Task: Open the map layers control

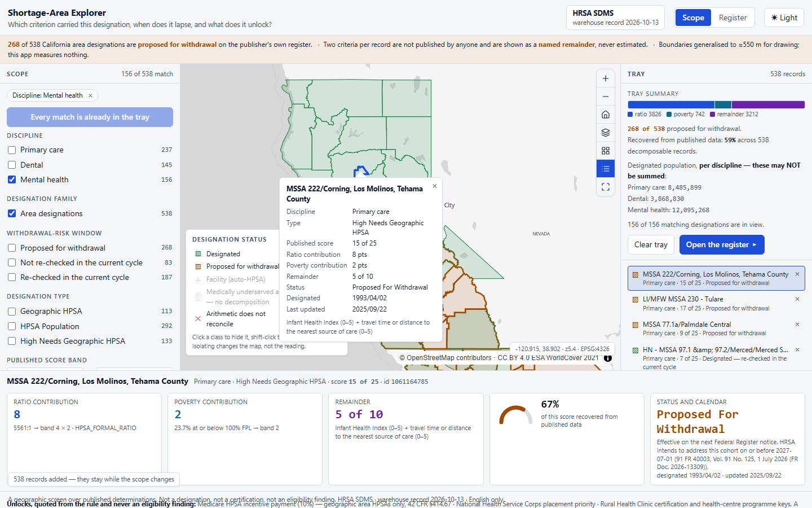Action: 605,133
